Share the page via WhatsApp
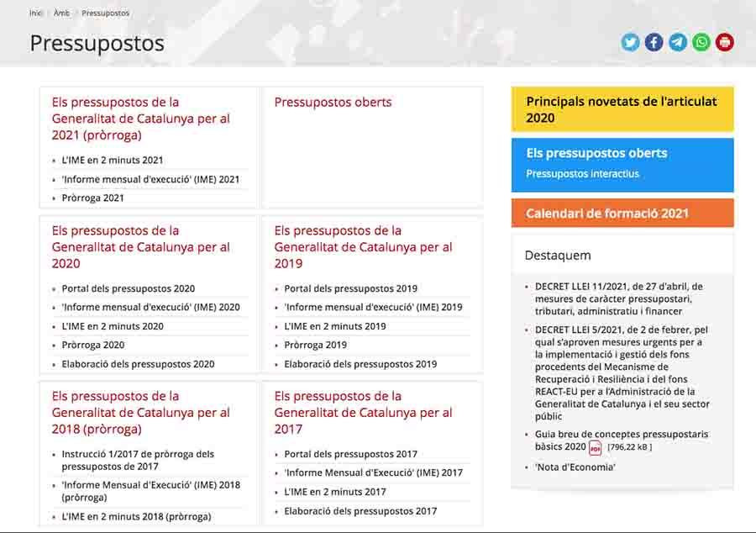Viewport: 756px width, 533px height. point(700,41)
